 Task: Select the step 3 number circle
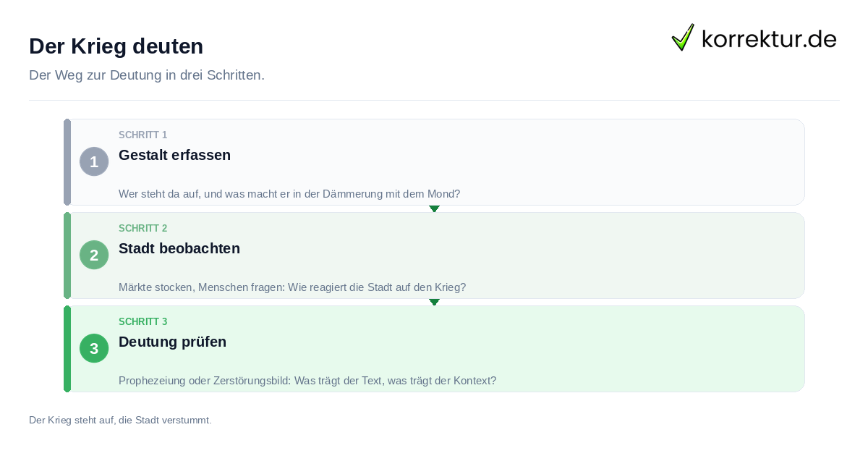(94, 348)
